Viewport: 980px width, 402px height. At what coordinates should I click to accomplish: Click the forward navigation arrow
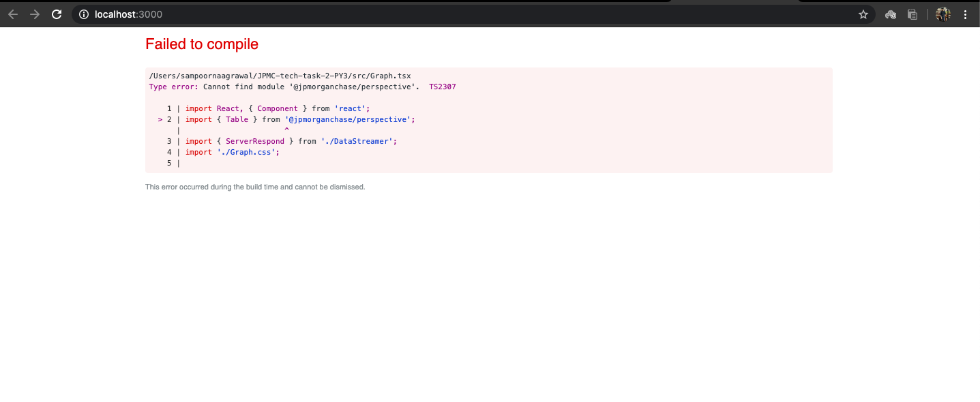click(34, 14)
